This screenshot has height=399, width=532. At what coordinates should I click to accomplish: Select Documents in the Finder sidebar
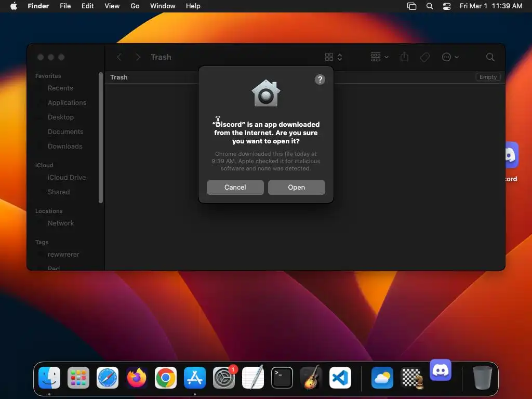[65, 132]
